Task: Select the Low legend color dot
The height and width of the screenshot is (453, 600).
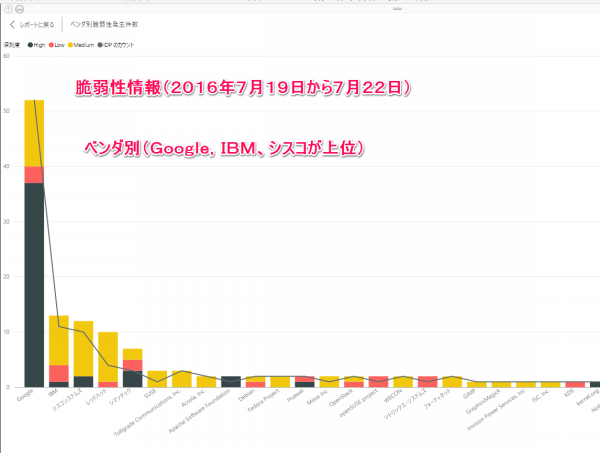Action: tap(51, 45)
